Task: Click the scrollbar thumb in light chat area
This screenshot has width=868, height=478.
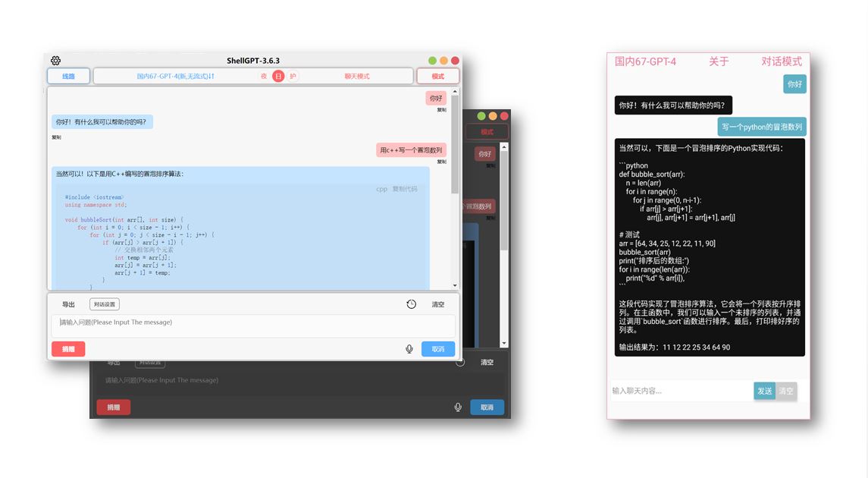Action: pos(455,144)
